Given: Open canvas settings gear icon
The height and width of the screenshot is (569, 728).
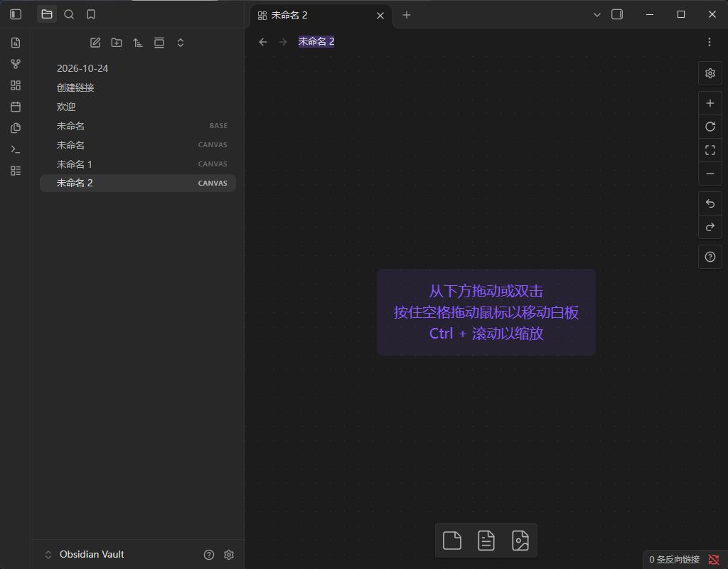Looking at the screenshot, I should point(710,73).
